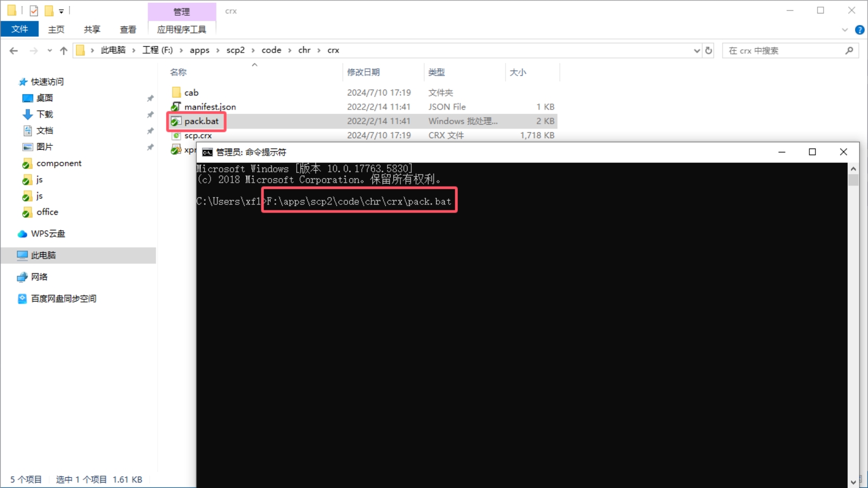
Task: Expand the ribbon with chevron
Action: pos(845,30)
